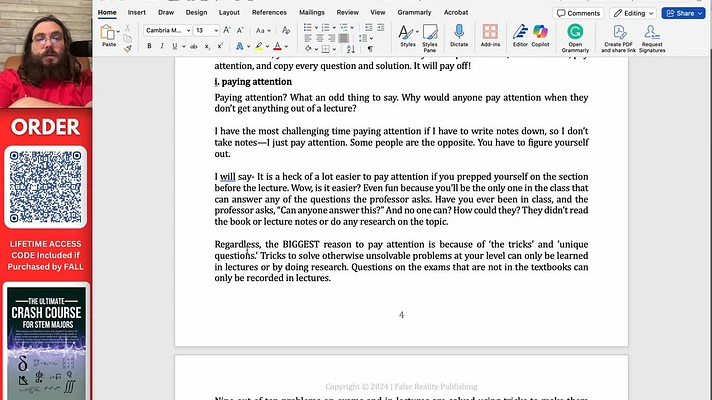Image resolution: width=712 pixels, height=400 pixels.
Task: Open the Grammarly tab
Action: (x=414, y=12)
